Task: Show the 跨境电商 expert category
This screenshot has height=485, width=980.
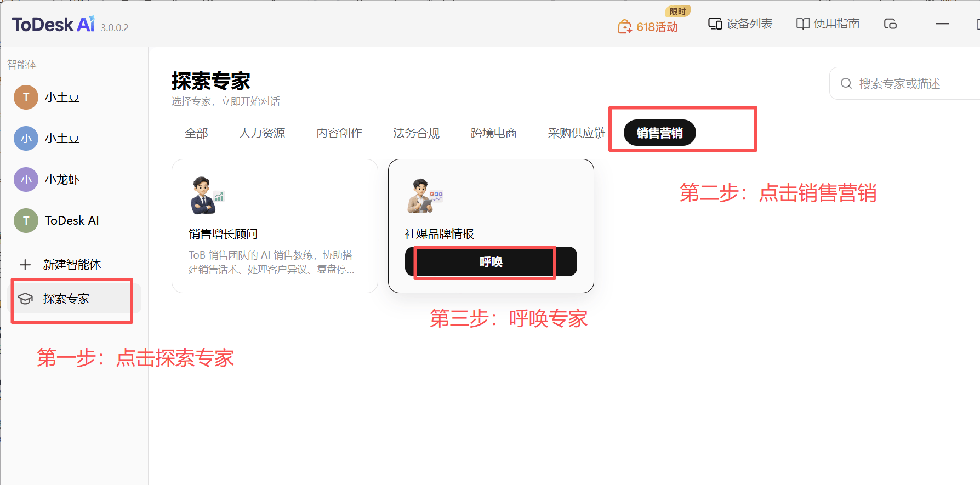Action: pyautogui.click(x=494, y=133)
